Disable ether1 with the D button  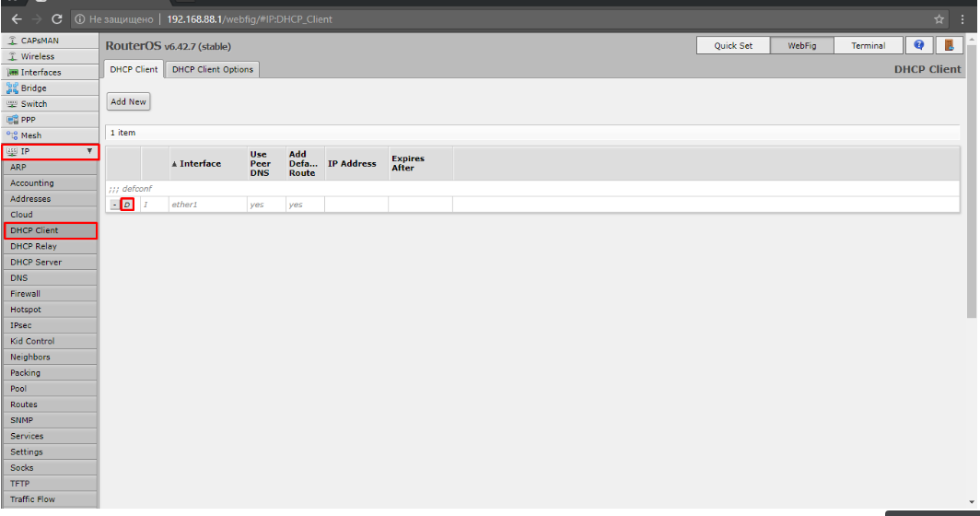[x=127, y=205]
